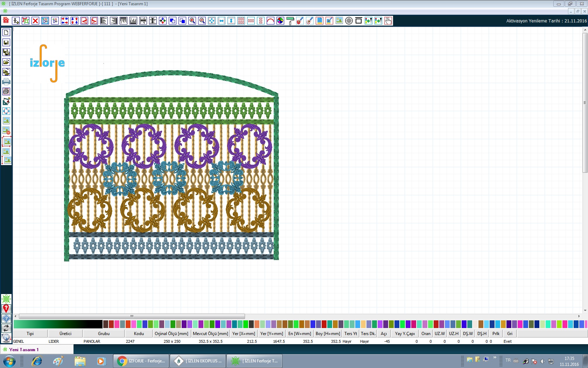Click the zoom in magnifier icon
This screenshot has height=368, width=588.
pyautogui.click(x=192, y=21)
